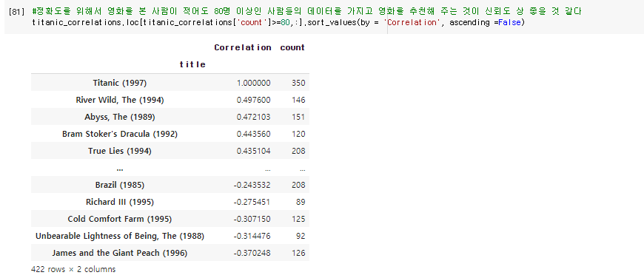Click the [81] cell execution counter
644x278 pixels.
[x=17, y=12]
